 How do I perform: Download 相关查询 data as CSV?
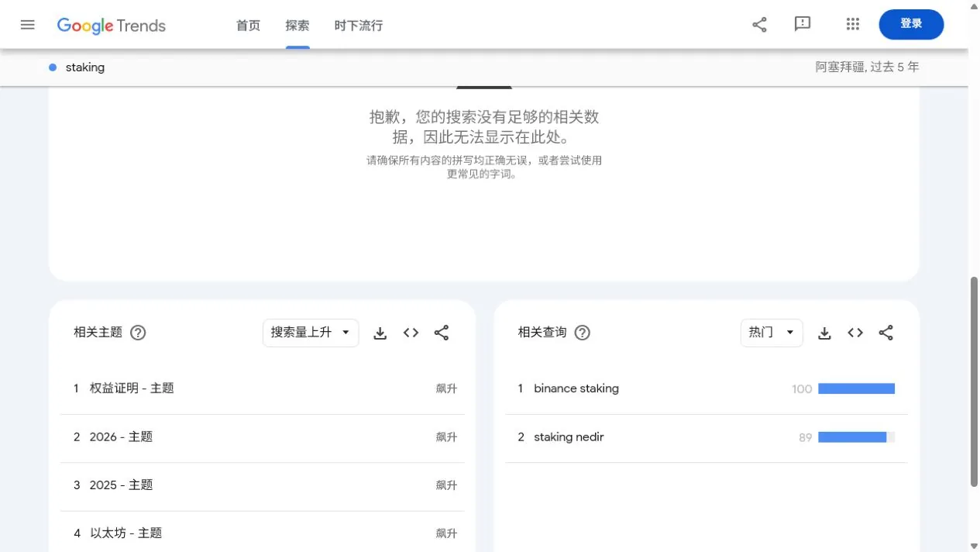tap(825, 333)
